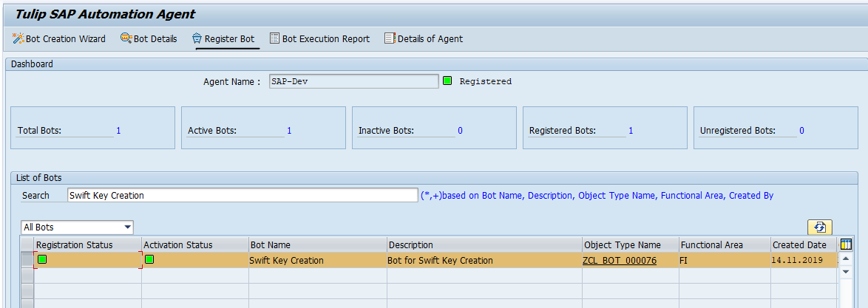Image resolution: width=868 pixels, height=308 pixels.
Task: Open the All Bots dropdown
Action: coord(77,227)
